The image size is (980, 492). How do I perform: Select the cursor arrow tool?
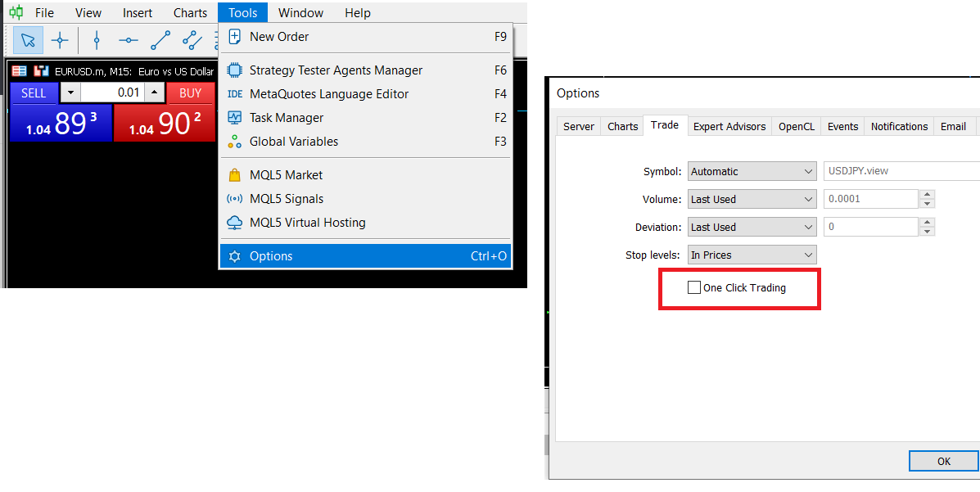click(29, 39)
